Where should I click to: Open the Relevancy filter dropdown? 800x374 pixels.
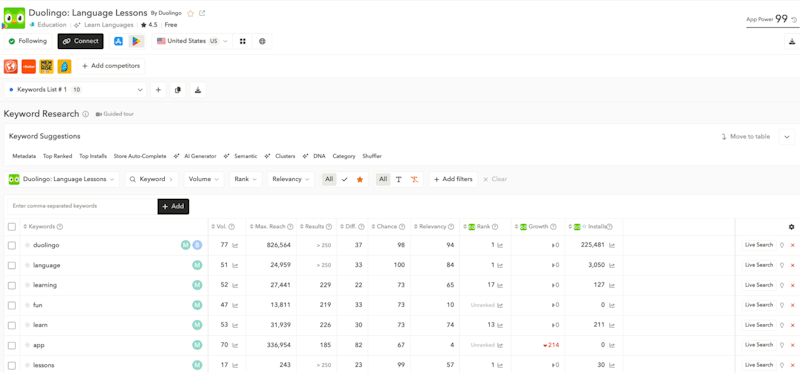click(291, 180)
